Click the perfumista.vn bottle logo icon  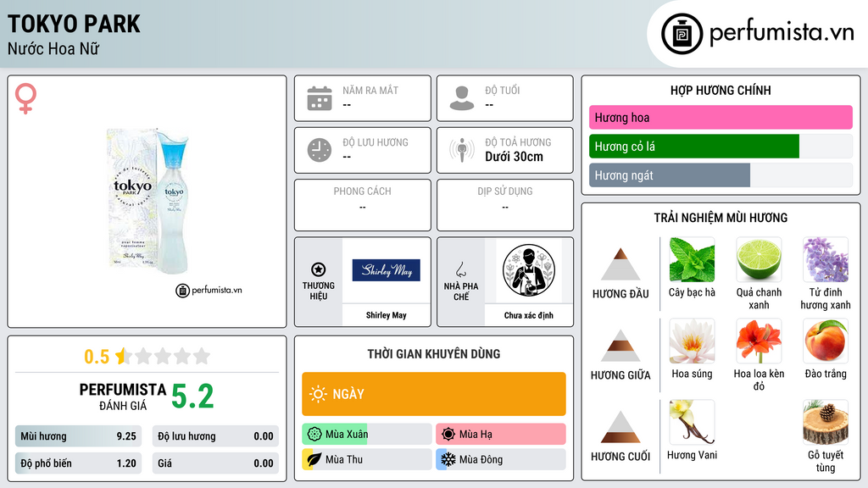[x=682, y=34]
